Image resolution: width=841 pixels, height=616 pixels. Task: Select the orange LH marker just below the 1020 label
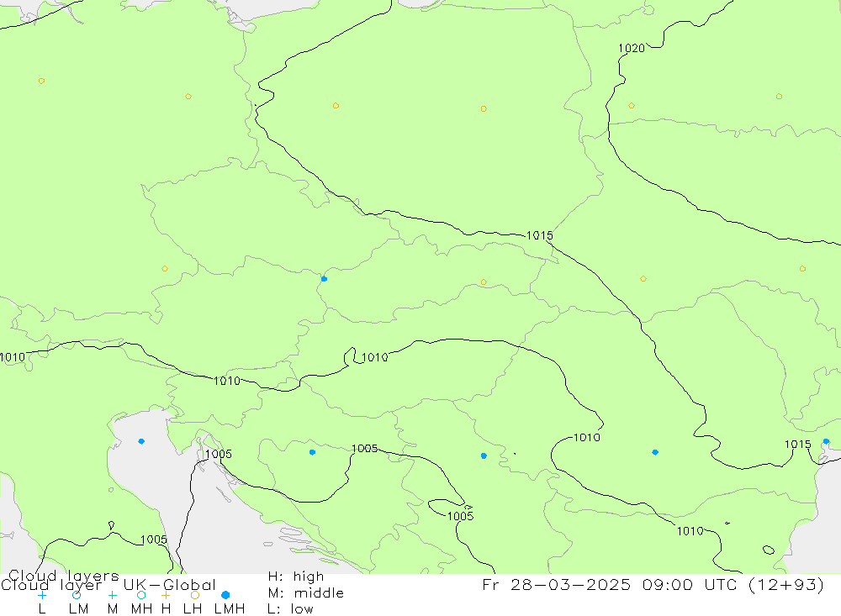(632, 106)
